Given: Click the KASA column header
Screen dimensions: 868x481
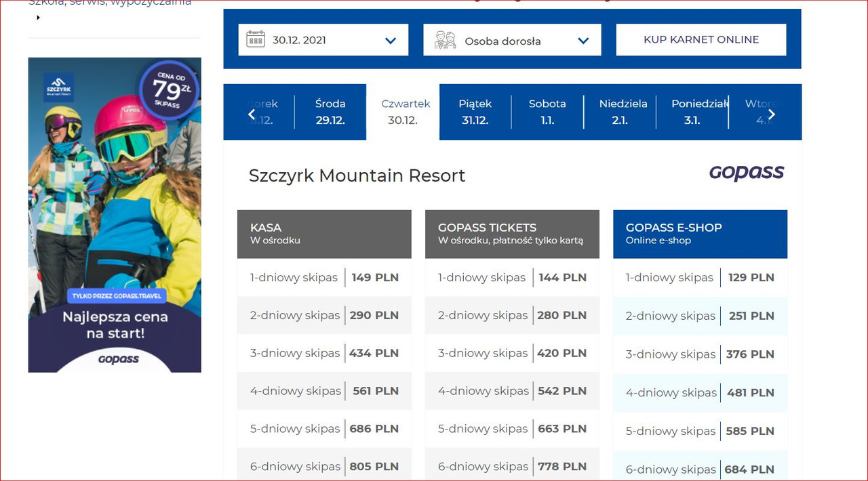Looking at the screenshot, I should [324, 234].
